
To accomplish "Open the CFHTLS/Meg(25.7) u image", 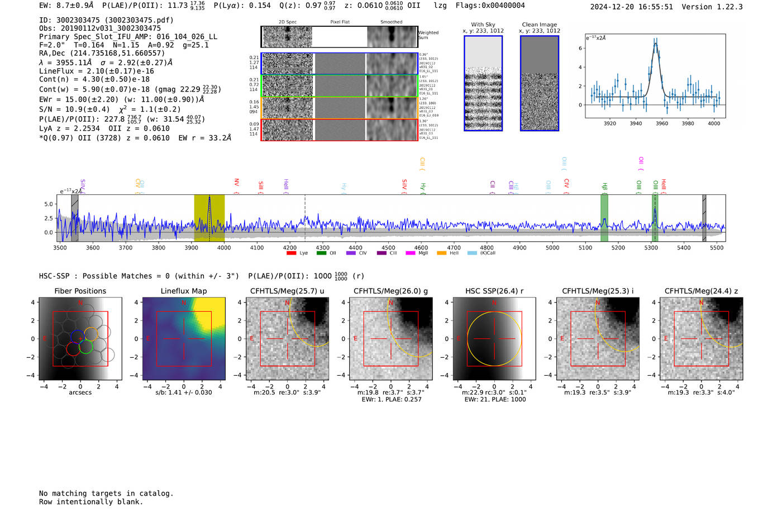I will [287, 338].
